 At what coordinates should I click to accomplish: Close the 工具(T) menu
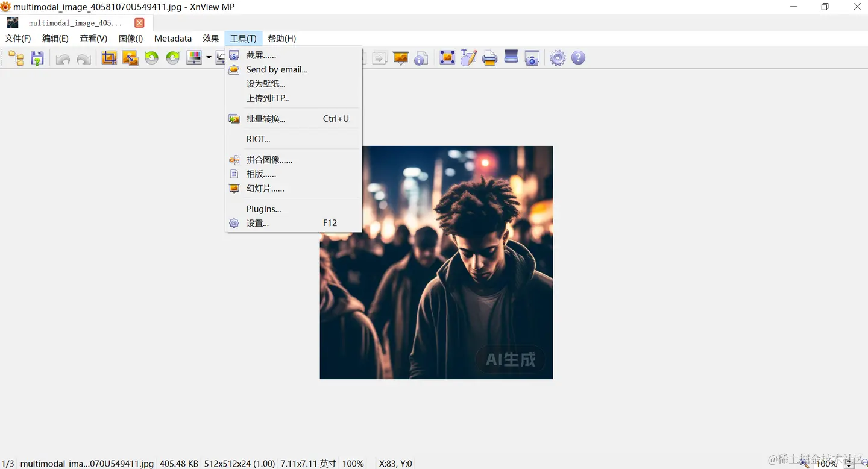pos(244,39)
